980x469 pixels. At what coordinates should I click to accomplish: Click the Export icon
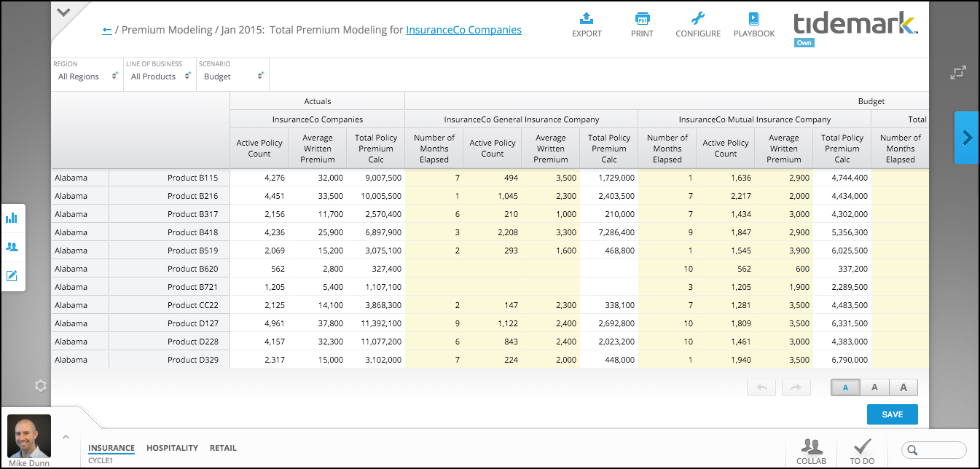point(587,19)
